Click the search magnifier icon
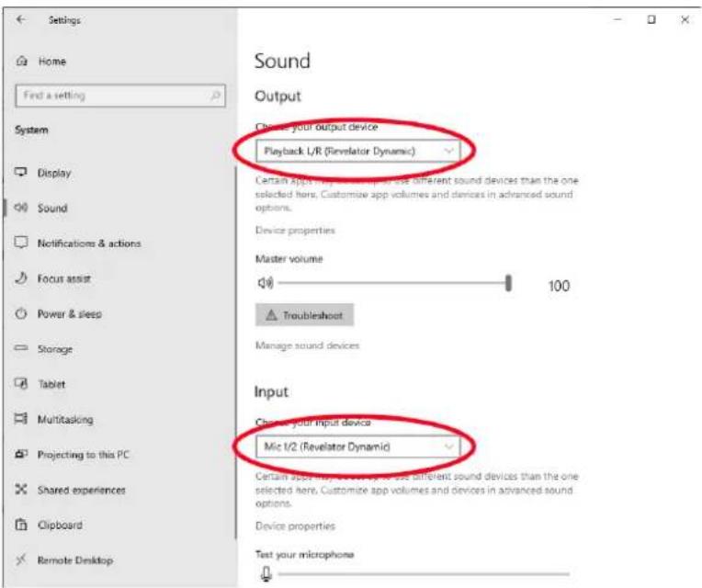This screenshot has height=588, width=702. pyautogui.click(x=215, y=96)
